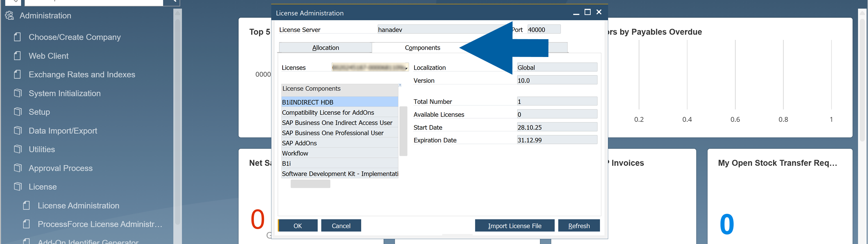Select B1i component row
Screen dimensions: 868x244
coord(340,163)
